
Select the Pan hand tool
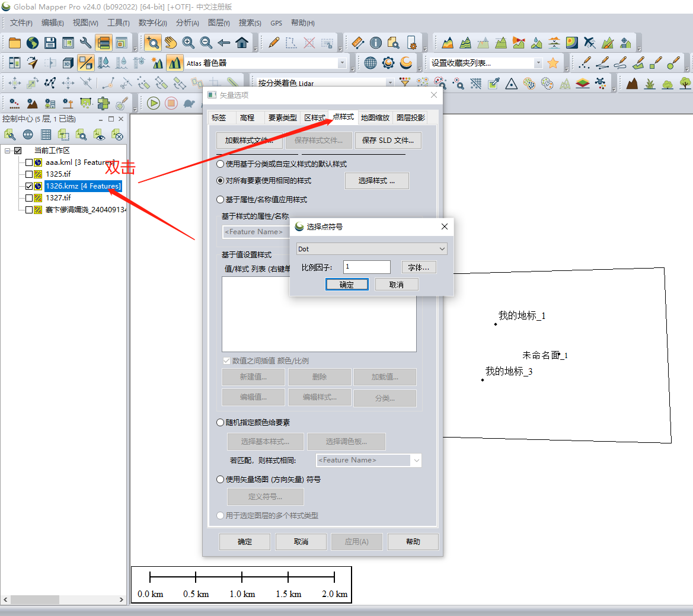(171, 43)
